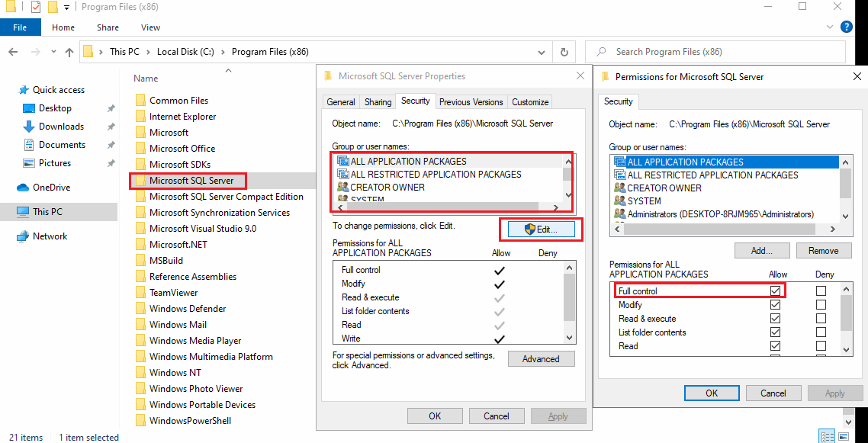
Task: Click the search magnifier icon
Action: 600,52
